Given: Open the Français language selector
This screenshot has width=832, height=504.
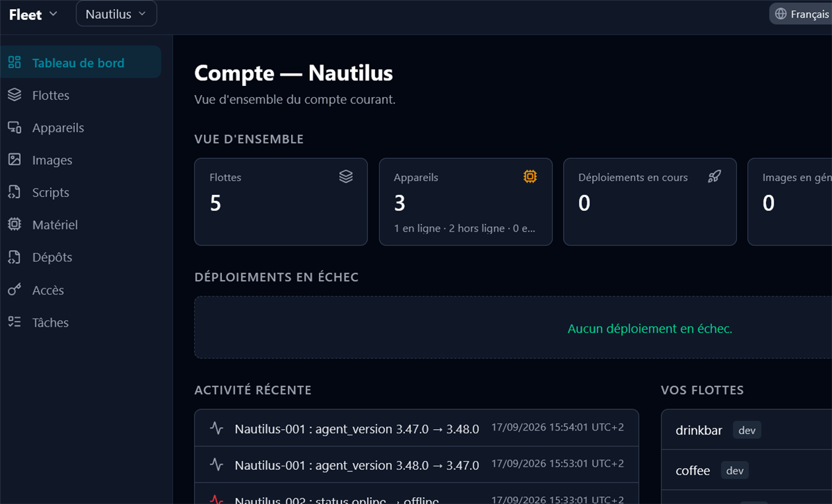Looking at the screenshot, I should pyautogui.click(x=802, y=14).
